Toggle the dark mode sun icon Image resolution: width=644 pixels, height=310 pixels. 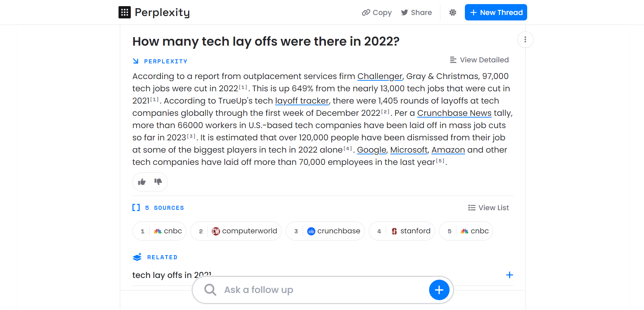[453, 13]
